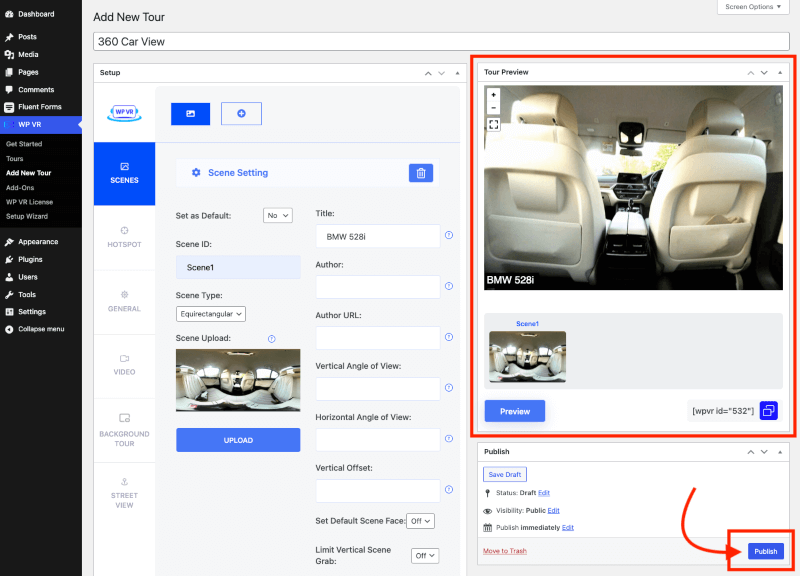This screenshot has width=800, height=576.
Task: Click the Scene ID field
Action: 238,267
